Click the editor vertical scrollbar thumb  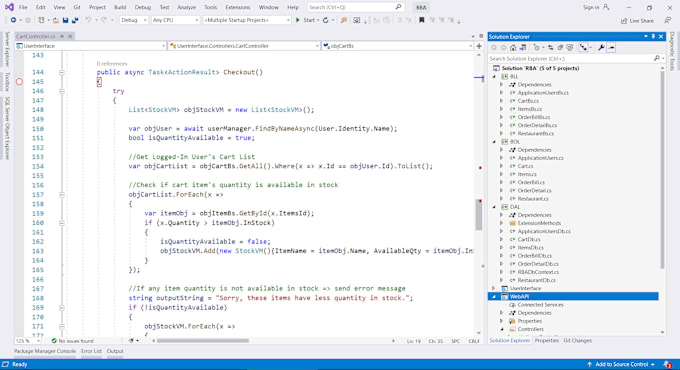[x=479, y=215]
